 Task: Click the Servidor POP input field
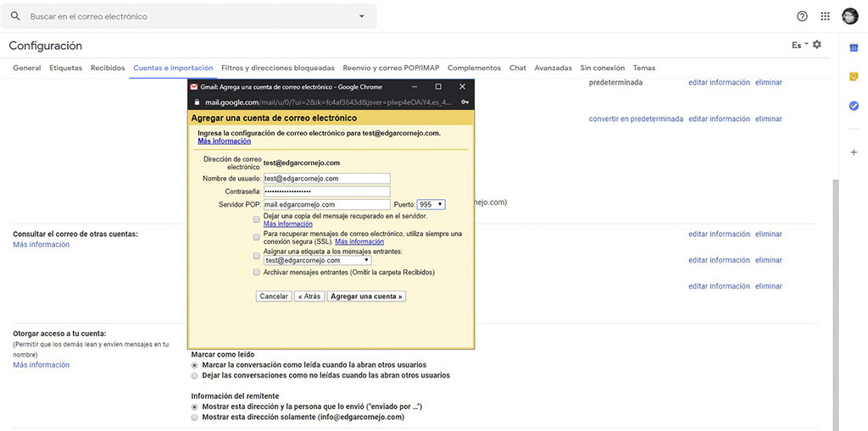point(327,205)
